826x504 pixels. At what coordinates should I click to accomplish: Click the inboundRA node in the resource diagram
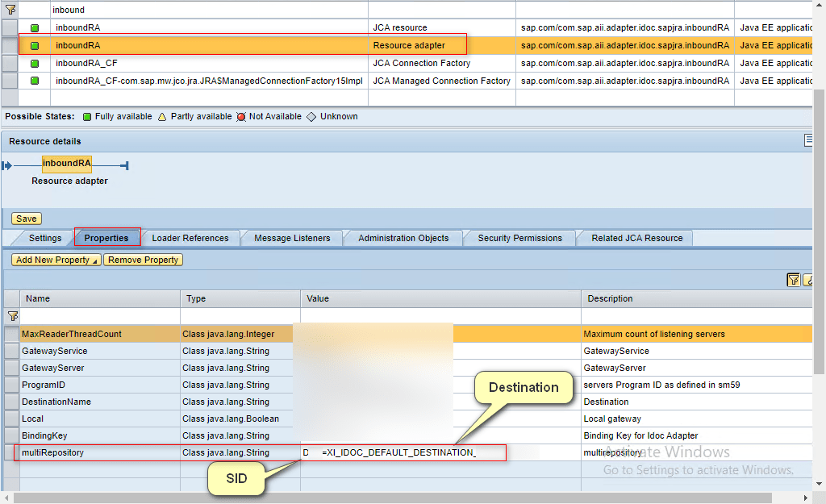pyautogui.click(x=66, y=164)
